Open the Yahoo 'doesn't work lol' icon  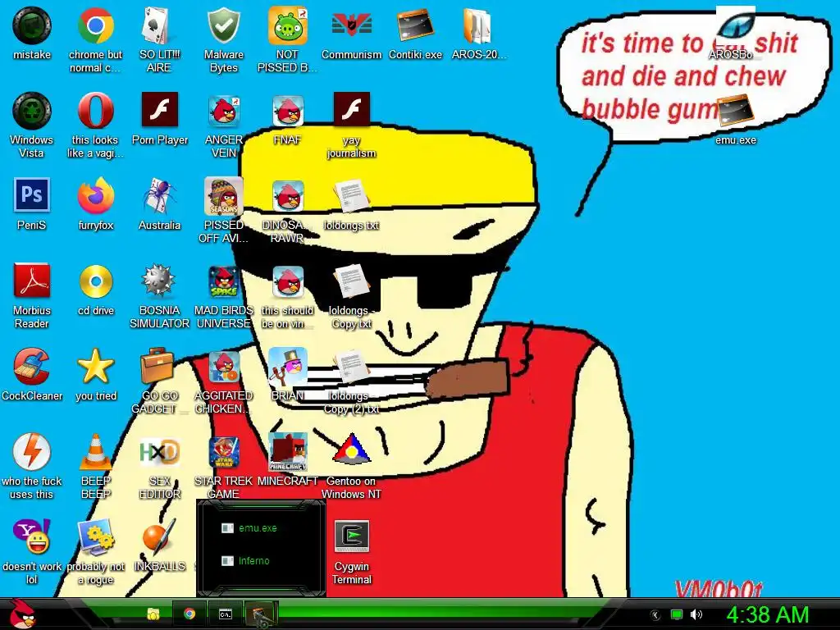click(32, 536)
